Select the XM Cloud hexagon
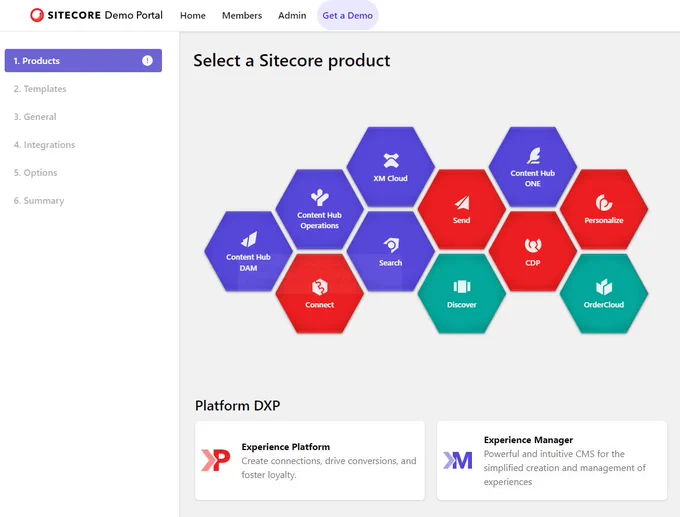The width and height of the screenshot is (680, 517). pos(390,167)
